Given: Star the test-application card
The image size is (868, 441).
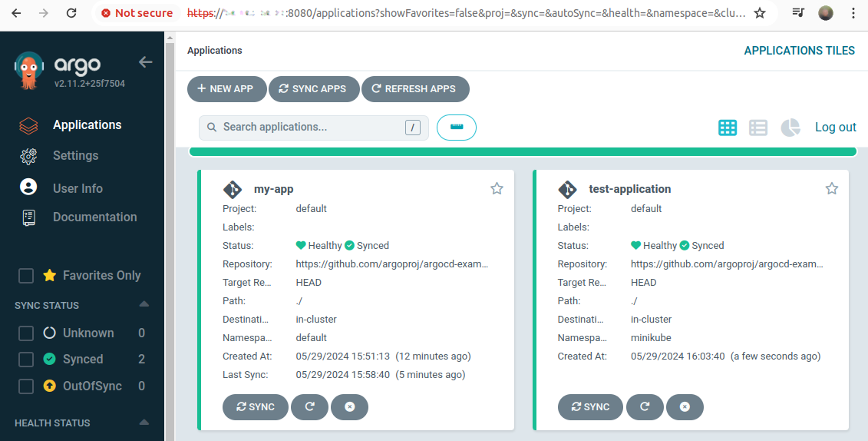Looking at the screenshot, I should tap(831, 189).
